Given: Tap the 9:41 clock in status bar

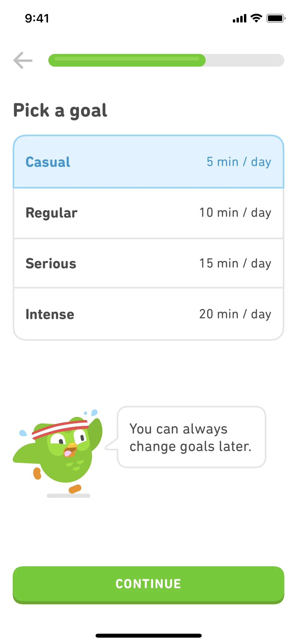Looking at the screenshot, I should [x=37, y=19].
